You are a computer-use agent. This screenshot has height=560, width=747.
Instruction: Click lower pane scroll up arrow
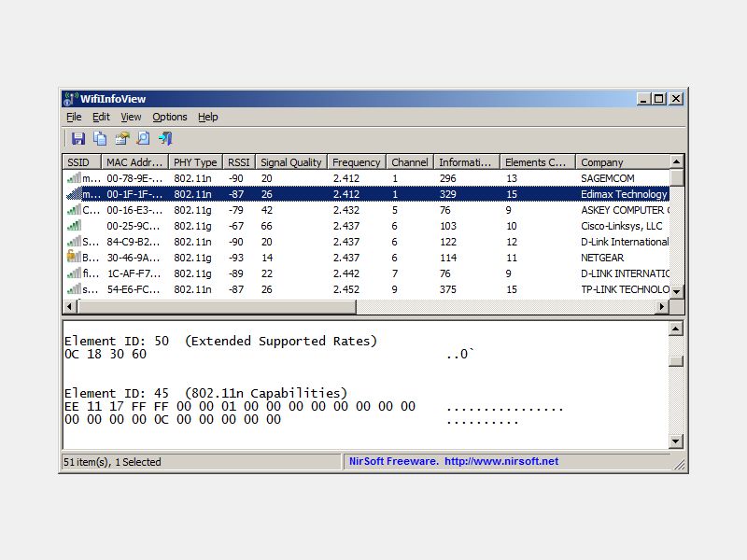click(676, 329)
